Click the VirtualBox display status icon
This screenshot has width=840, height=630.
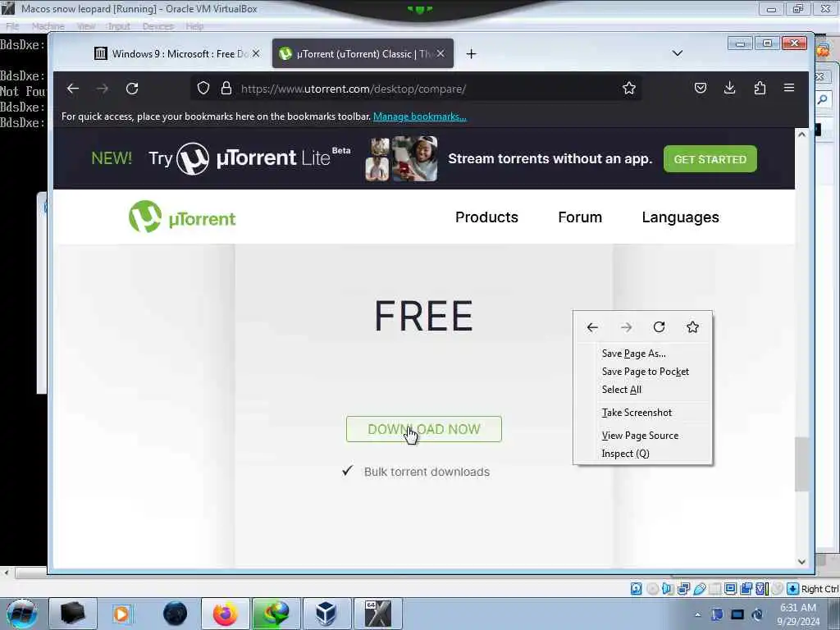pos(730,589)
